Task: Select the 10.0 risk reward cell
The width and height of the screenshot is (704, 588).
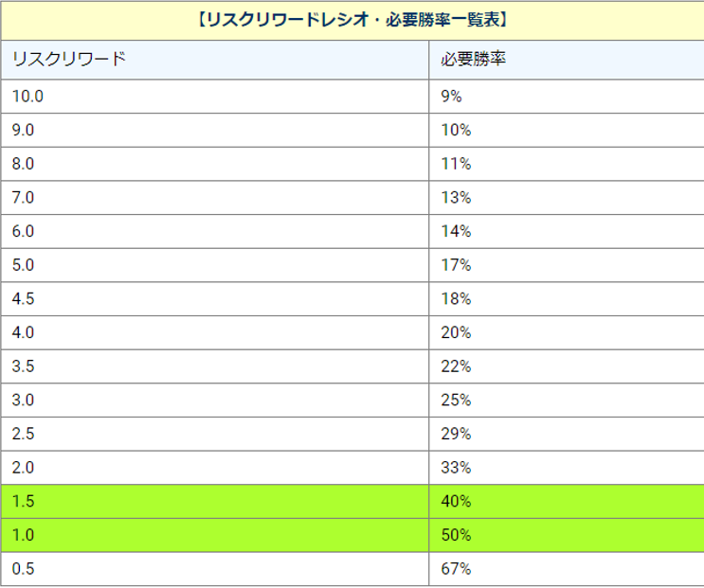Action: pyautogui.click(x=28, y=96)
